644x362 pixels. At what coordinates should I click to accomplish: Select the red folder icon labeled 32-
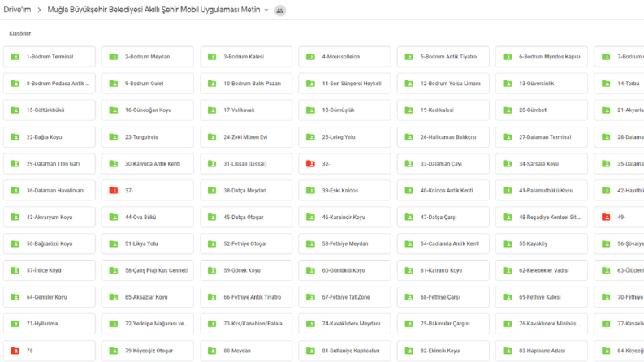click(x=310, y=163)
